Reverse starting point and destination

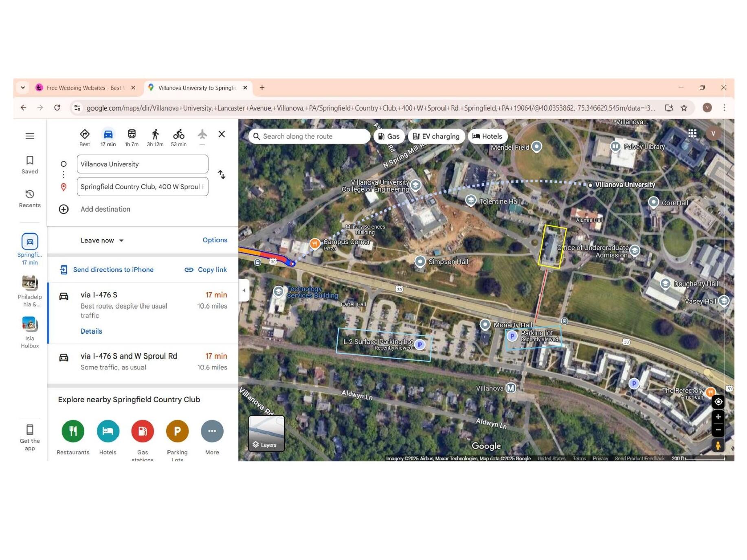(222, 175)
